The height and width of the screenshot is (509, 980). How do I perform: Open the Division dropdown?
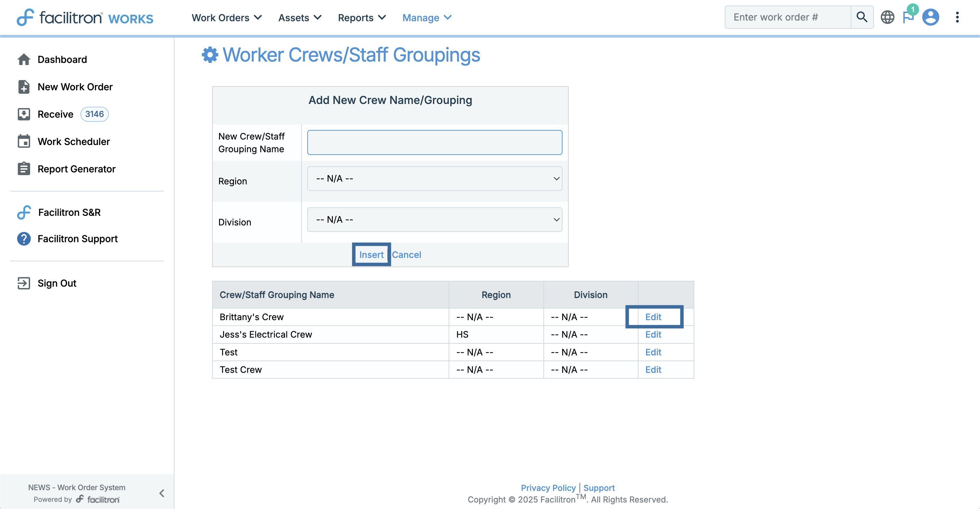click(x=435, y=220)
